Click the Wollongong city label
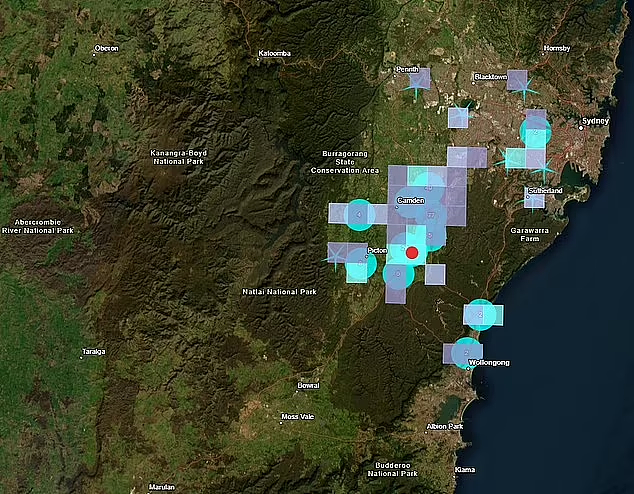Viewport: 634px width, 494px height. click(489, 363)
